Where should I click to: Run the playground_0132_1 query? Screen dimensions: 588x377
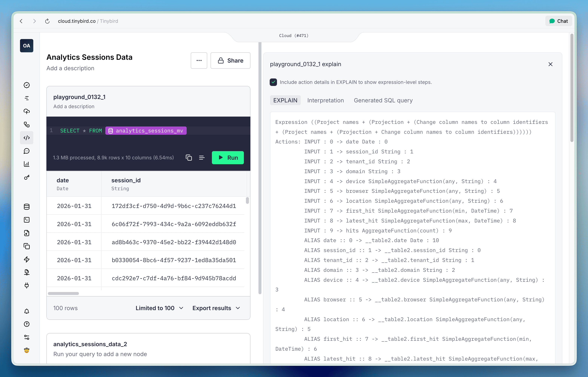click(x=228, y=158)
